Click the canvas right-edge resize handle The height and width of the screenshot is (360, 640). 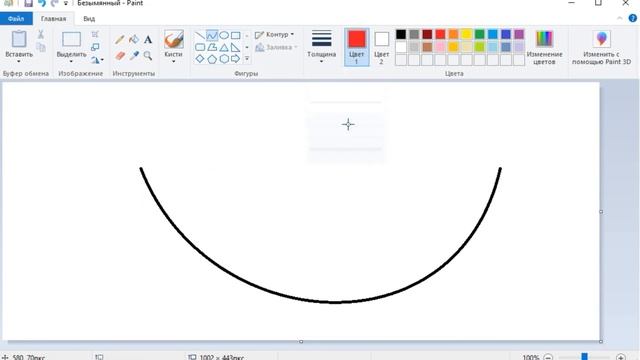coord(601,212)
